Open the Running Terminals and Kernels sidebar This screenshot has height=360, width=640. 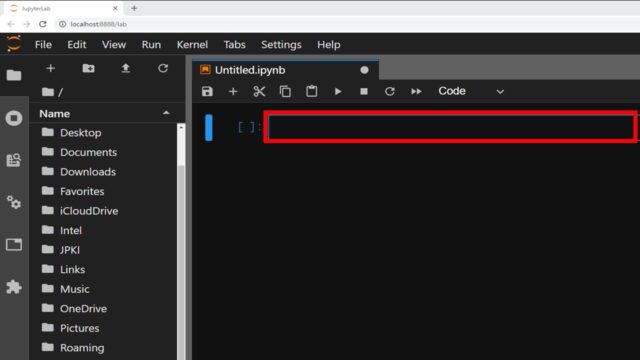(x=14, y=118)
